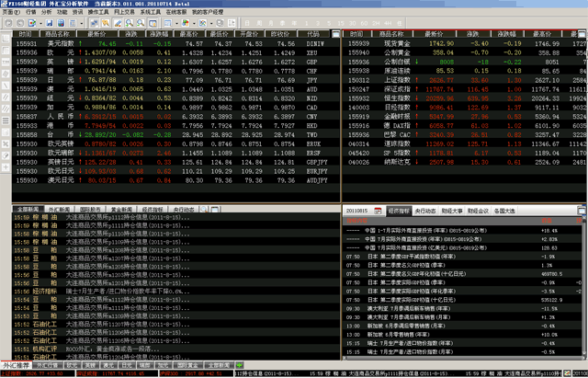This screenshot has height=378, width=588.
Task: Click the plus icon in the left sidebar
Action: click(6, 167)
